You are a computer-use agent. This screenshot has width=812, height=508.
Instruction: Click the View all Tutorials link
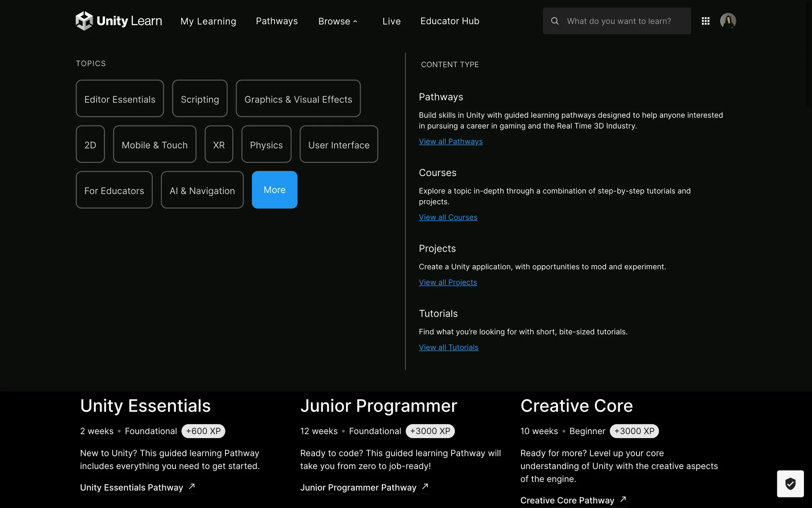448,347
